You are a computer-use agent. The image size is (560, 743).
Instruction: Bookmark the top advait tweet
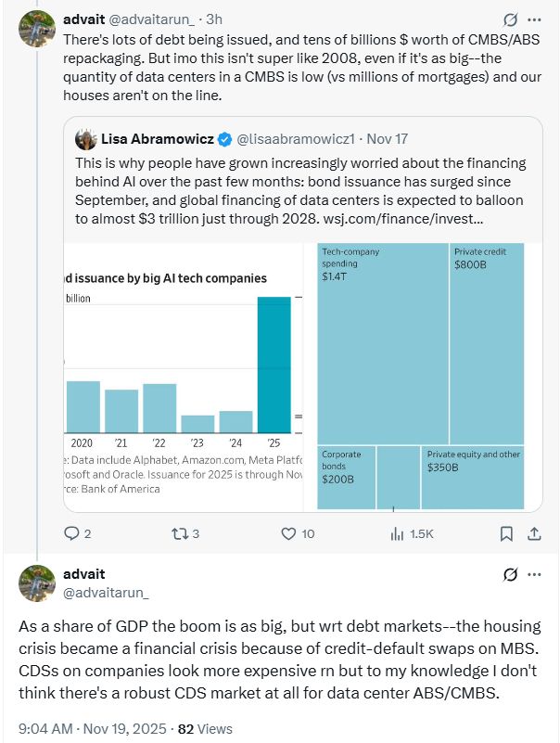506,533
